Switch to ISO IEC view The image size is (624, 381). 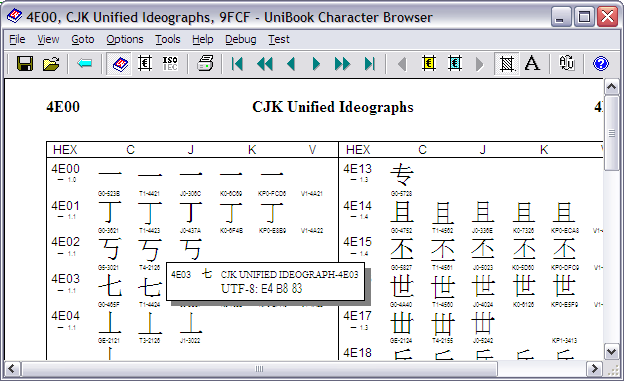pos(170,64)
